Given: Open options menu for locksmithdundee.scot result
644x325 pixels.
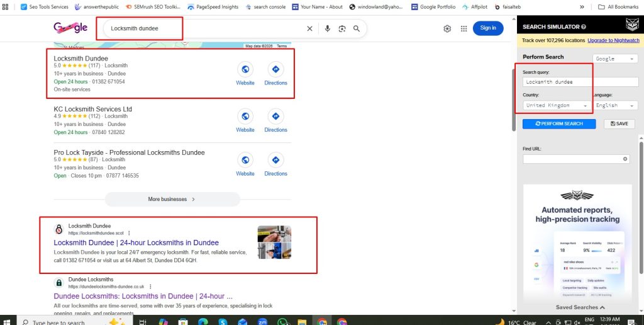Looking at the screenshot, I should point(129,233).
